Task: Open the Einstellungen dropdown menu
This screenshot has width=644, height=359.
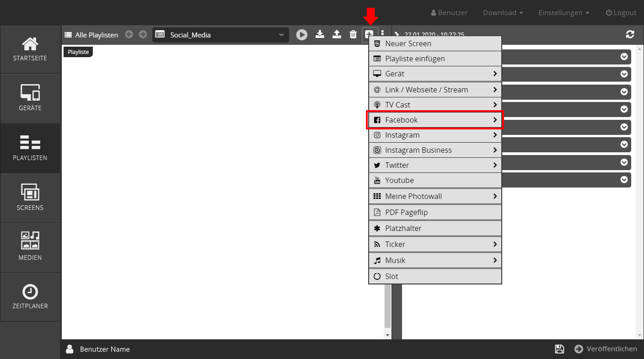Action: [563, 13]
